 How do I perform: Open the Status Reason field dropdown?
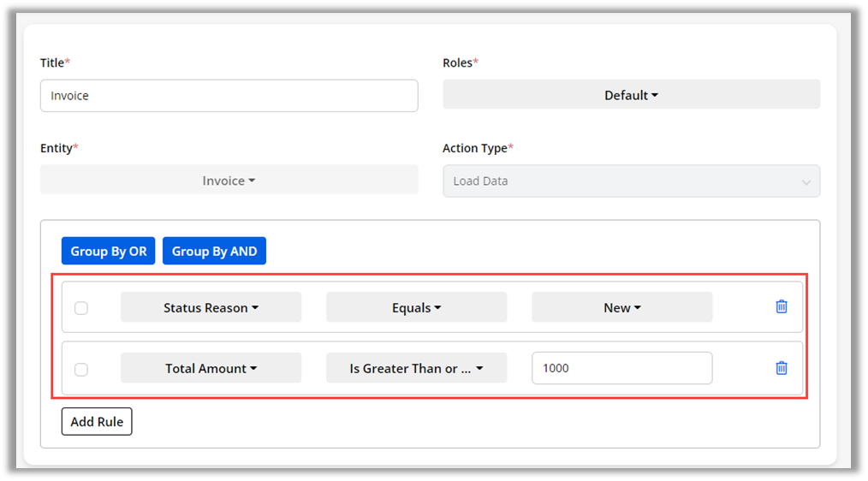(x=211, y=307)
